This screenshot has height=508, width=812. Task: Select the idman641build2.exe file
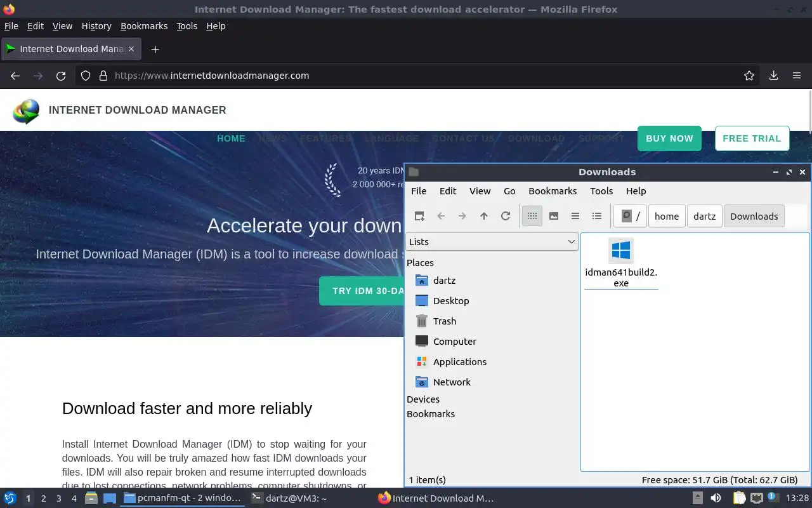pyautogui.click(x=621, y=263)
